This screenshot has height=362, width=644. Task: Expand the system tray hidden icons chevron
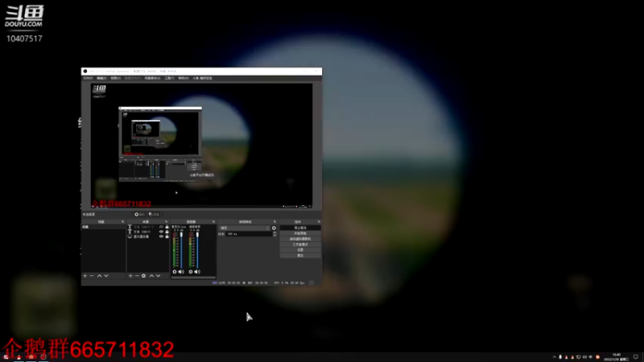[555, 357]
